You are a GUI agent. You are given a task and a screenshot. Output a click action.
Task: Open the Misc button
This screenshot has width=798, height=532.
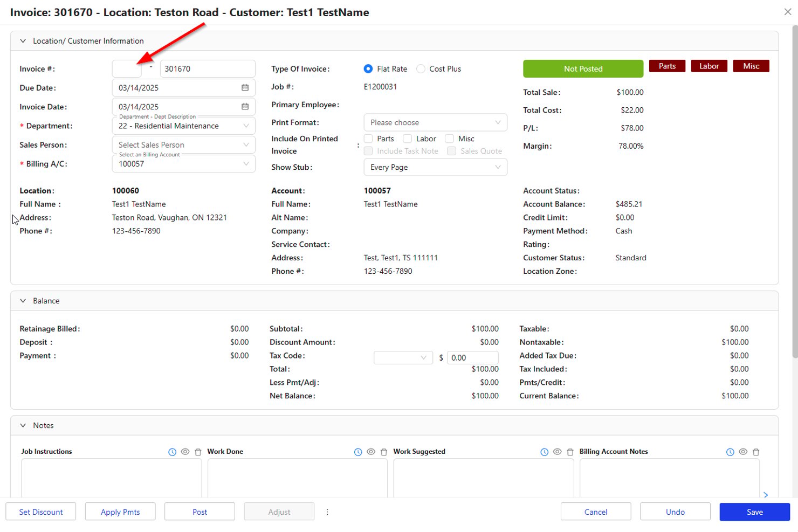point(751,66)
